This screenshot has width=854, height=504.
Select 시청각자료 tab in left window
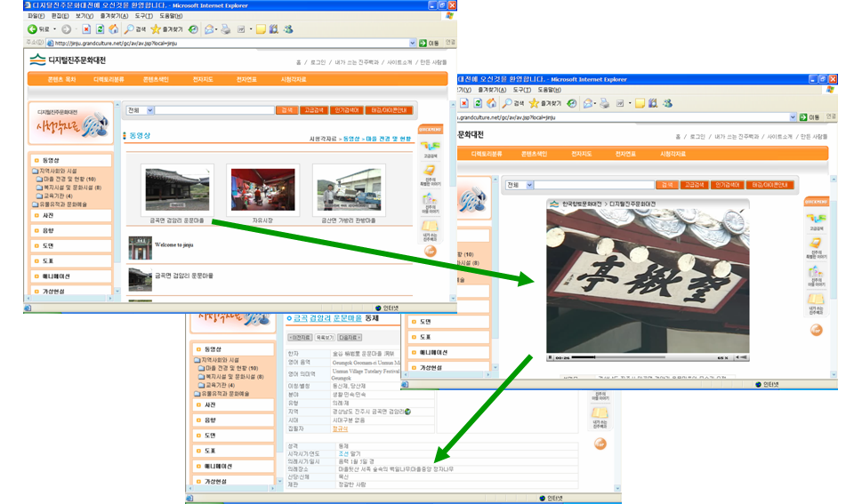[294, 79]
